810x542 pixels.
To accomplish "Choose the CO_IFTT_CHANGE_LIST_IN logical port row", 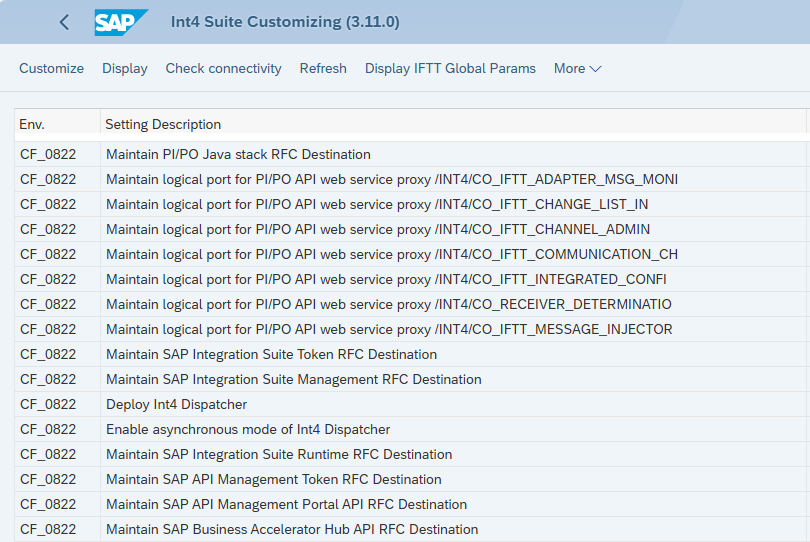I will [377, 204].
